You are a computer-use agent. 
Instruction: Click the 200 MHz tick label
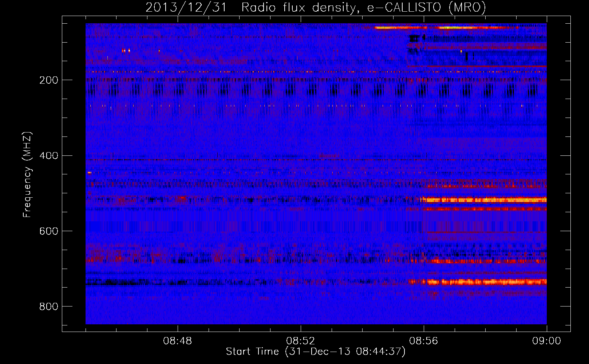(49, 80)
